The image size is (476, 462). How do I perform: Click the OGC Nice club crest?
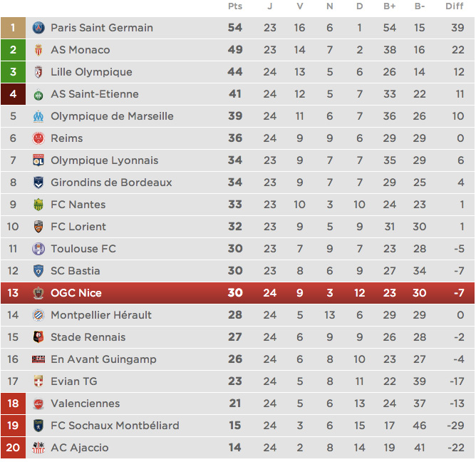coord(38,293)
